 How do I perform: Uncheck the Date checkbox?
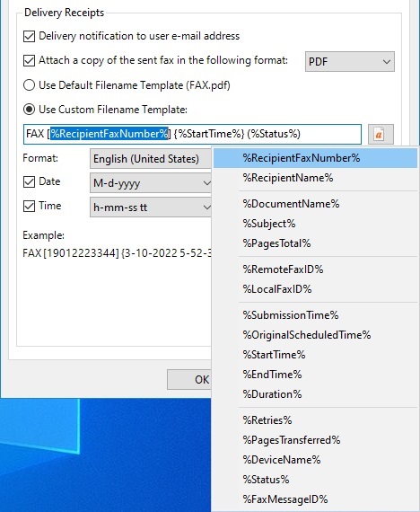click(29, 181)
